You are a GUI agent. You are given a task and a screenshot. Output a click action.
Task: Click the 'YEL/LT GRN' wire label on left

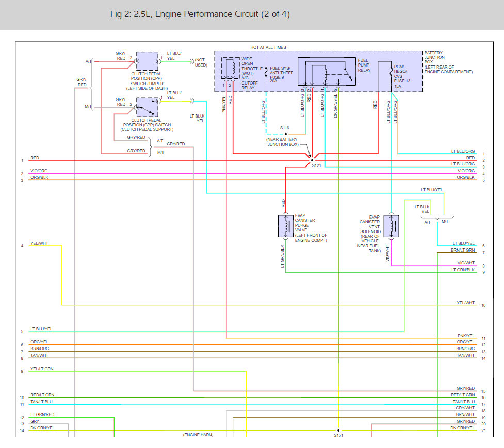[42, 369]
